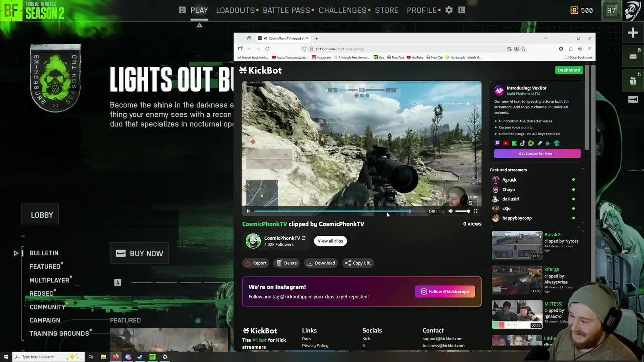
Task: Mute the clip volume speaker icon
Action: [x=450, y=211]
